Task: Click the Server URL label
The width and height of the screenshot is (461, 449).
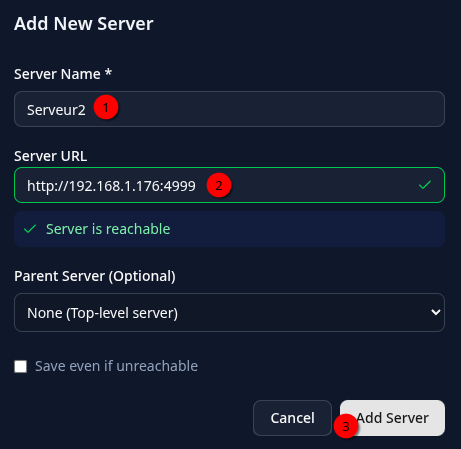Action: [51, 156]
